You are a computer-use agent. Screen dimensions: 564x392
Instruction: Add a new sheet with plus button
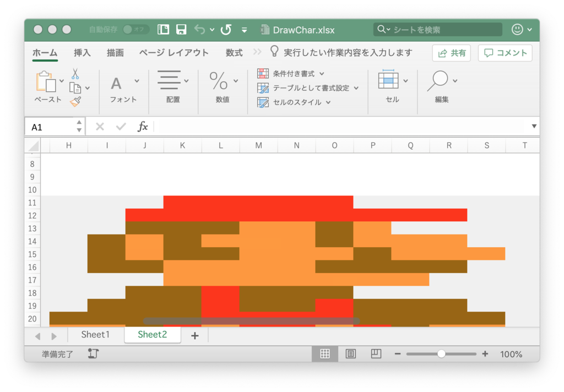pos(195,336)
